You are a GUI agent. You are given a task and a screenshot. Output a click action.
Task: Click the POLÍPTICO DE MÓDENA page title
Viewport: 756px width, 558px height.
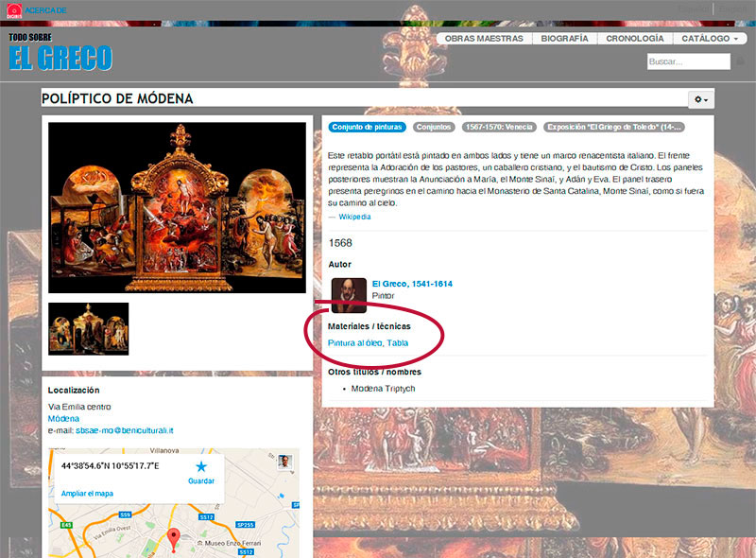117,99
